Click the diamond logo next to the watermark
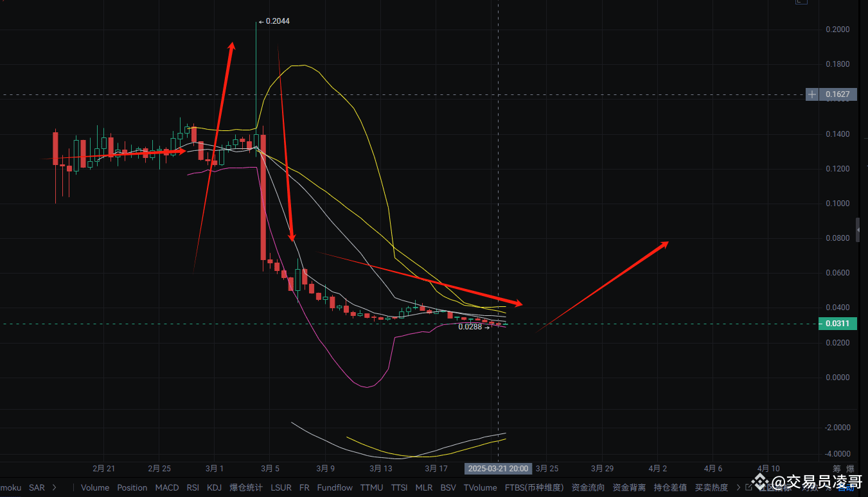 pyautogui.click(x=761, y=485)
